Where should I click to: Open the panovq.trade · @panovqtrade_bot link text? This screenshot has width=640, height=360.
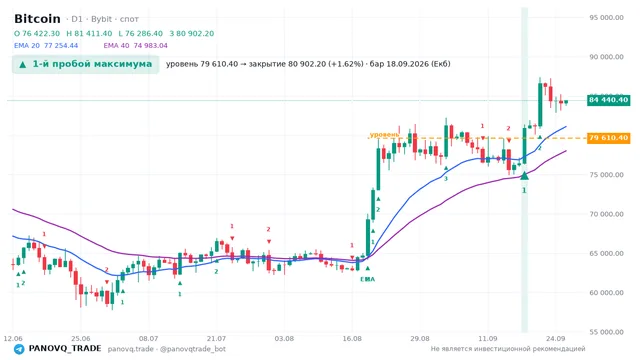pyautogui.click(x=167, y=349)
